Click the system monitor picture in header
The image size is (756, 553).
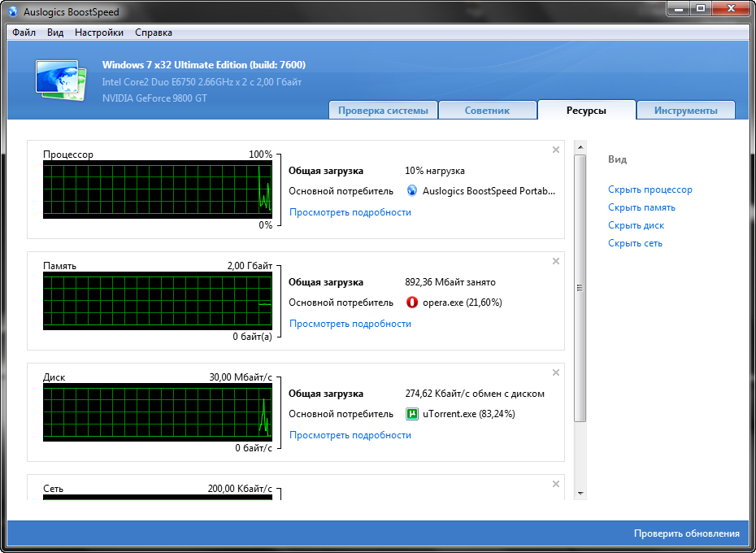[61, 81]
